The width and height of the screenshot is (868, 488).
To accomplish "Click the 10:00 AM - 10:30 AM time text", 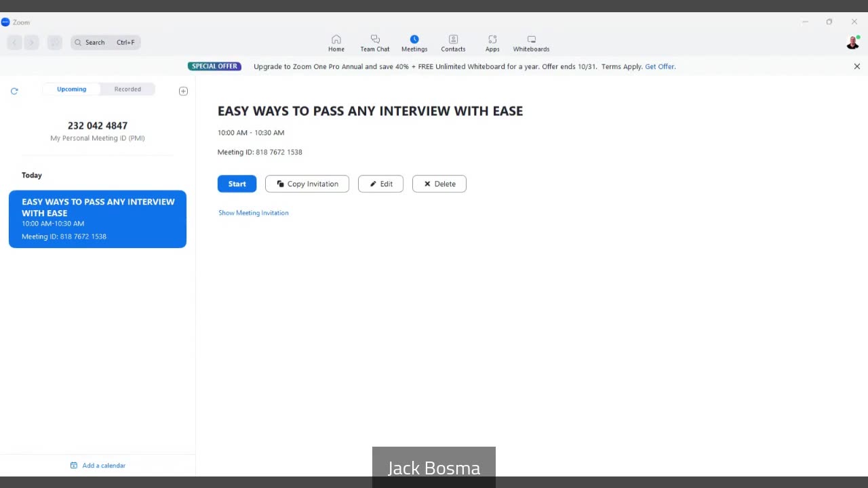I will click(x=251, y=133).
